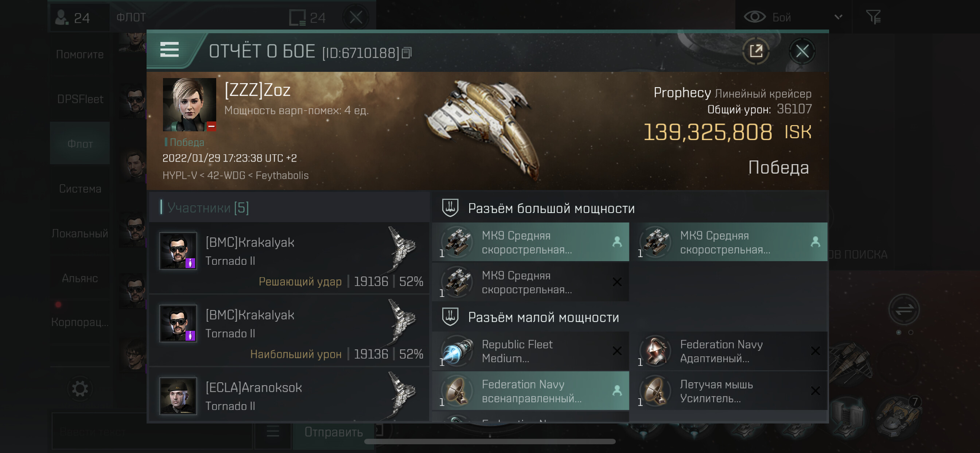Switch to the Локальный chat tab
Screen dimensions: 980x453
pos(80,233)
